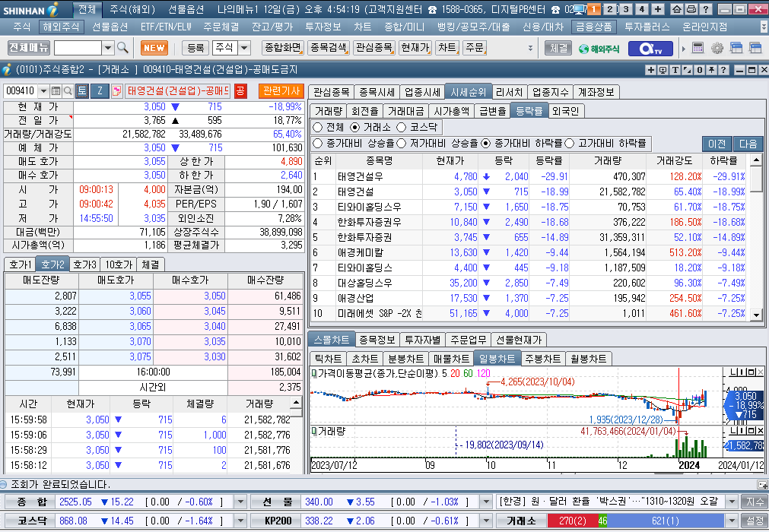
Task: Click the 해외주식 globe shortcut
Action: [599, 49]
